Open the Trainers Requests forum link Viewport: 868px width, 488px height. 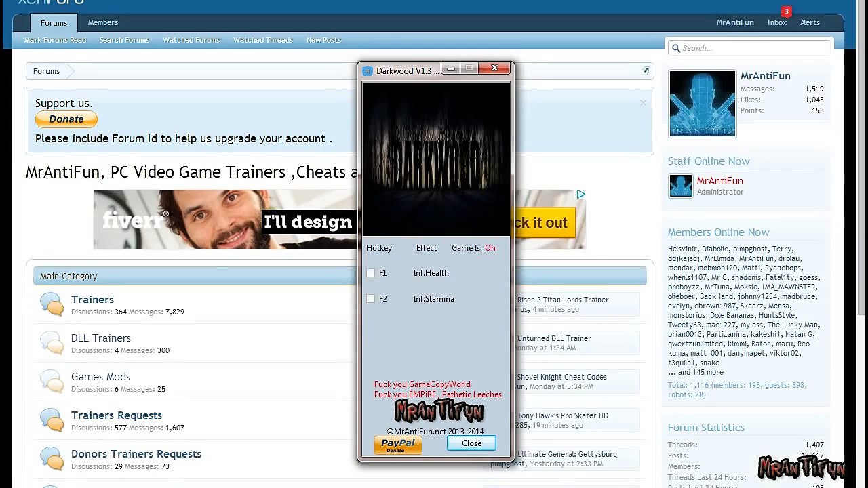117,415
